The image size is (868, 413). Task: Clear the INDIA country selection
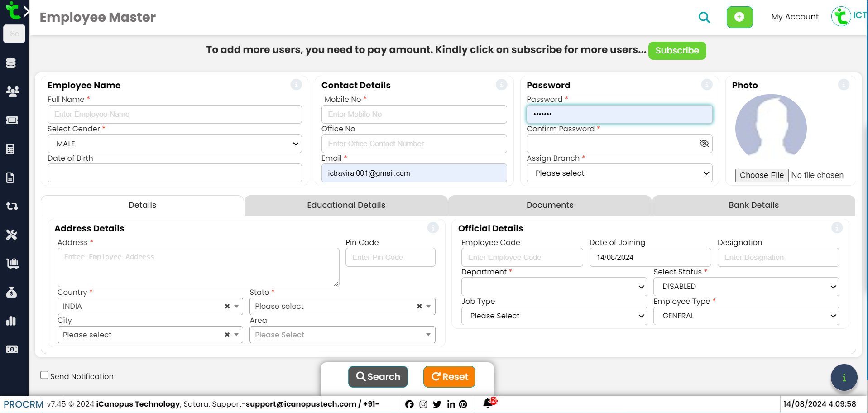coord(227,307)
